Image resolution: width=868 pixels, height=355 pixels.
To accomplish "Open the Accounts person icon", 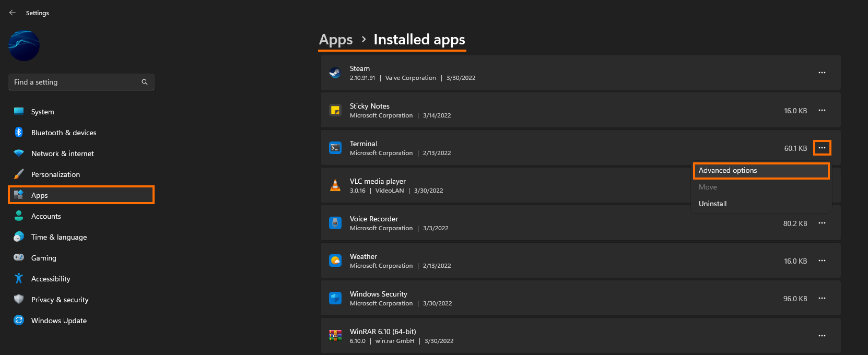I will (19, 216).
